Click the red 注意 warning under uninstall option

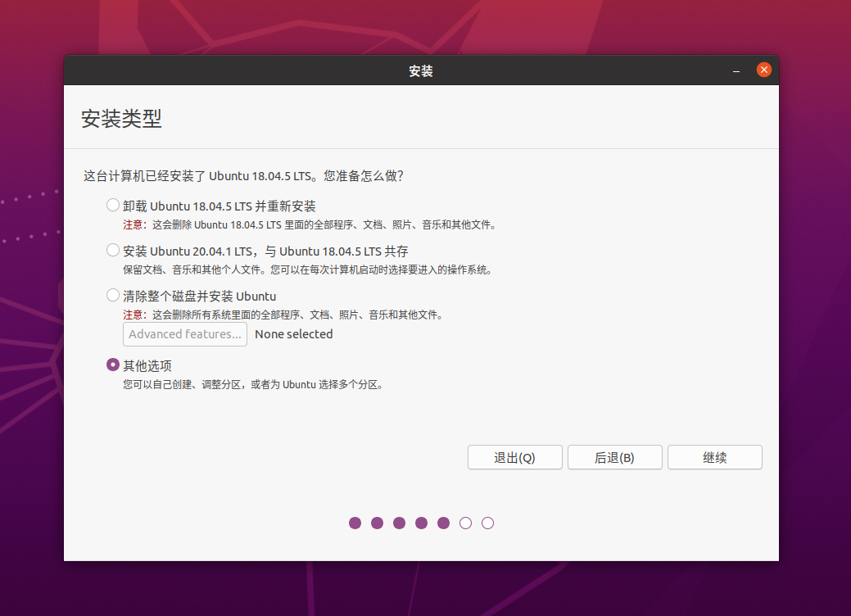[134, 224]
